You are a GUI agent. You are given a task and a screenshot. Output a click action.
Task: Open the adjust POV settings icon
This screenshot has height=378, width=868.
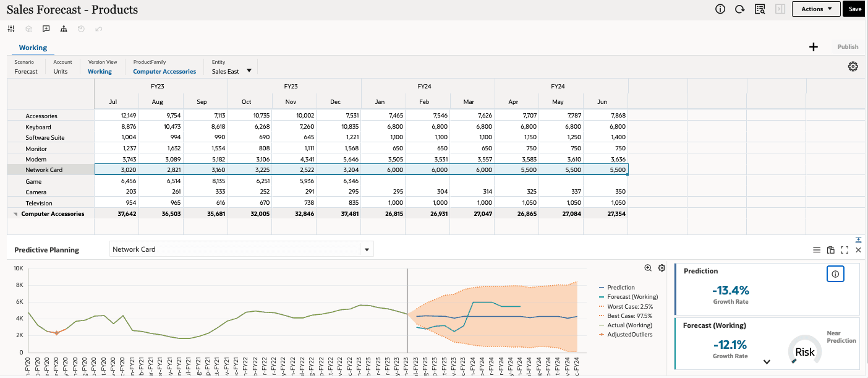pos(853,66)
